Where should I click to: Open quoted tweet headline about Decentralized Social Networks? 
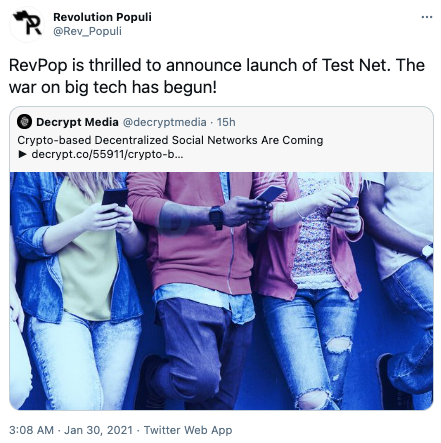click(170, 140)
